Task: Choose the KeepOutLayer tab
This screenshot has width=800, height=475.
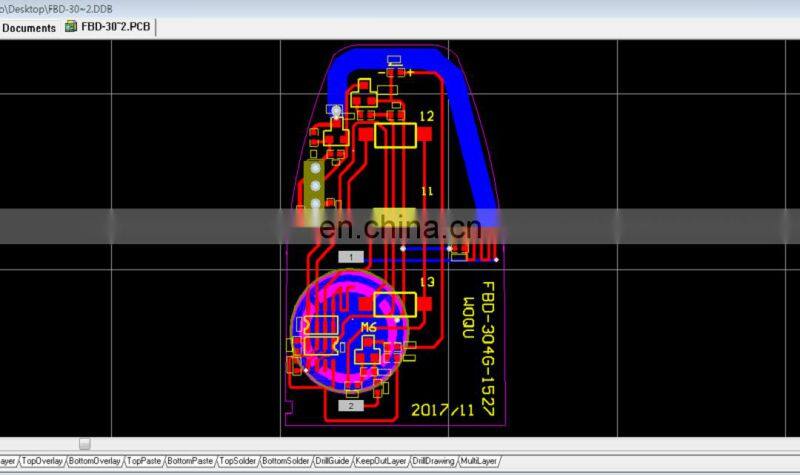Action: point(381,461)
